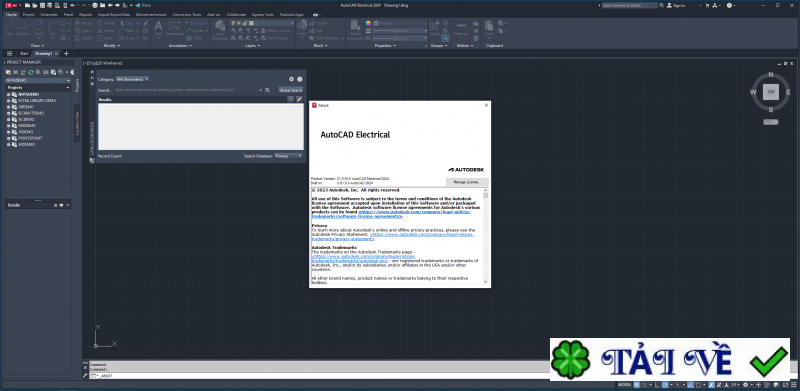
Task: Insert a Table from Annotation panel
Action: click(194, 38)
